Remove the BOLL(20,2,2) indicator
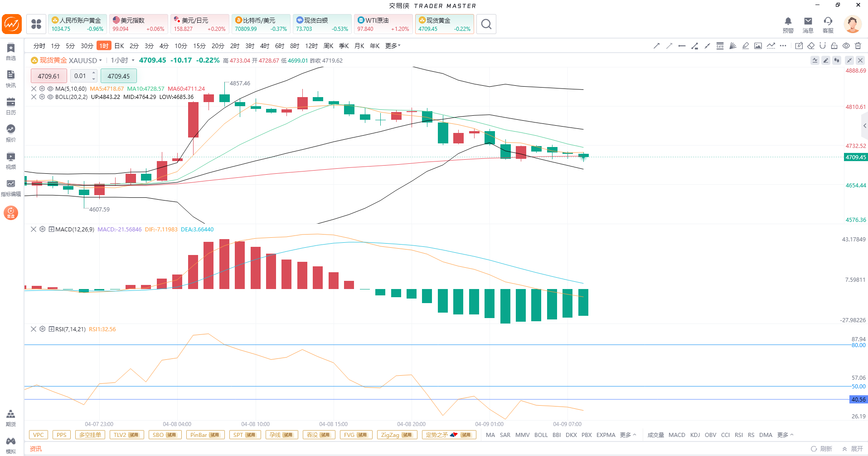This screenshot has height=456, width=868. [34, 97]
